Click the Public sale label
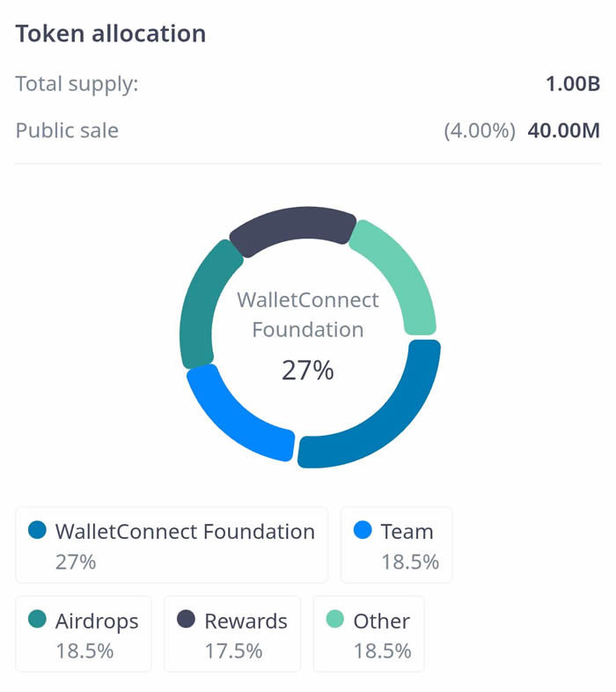The height and width of the screenshot is (692, 616). pyautogui.click(x=67, y=130)
